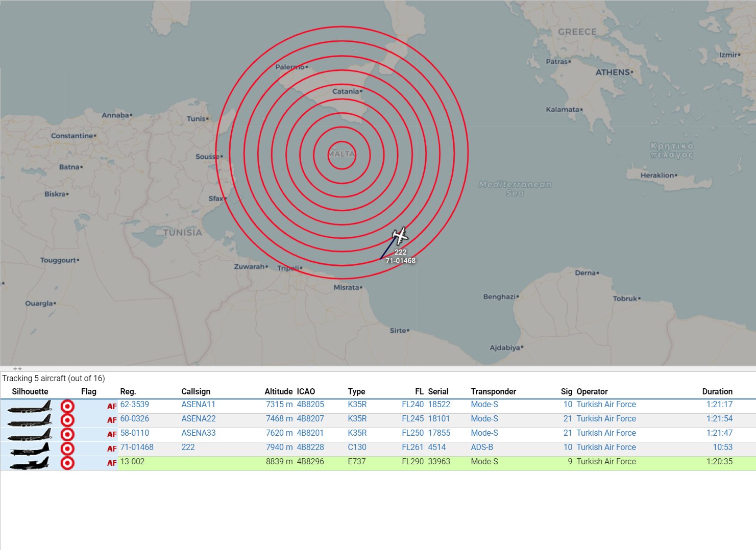Click callsign 222
The image size is (756, 550).
(188, 447)
